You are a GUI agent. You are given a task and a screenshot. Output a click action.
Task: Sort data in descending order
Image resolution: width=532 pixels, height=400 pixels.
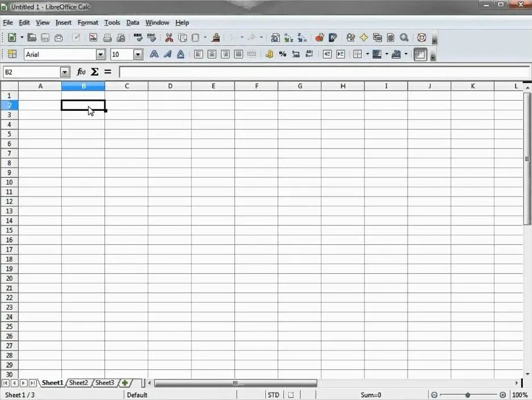302,37
